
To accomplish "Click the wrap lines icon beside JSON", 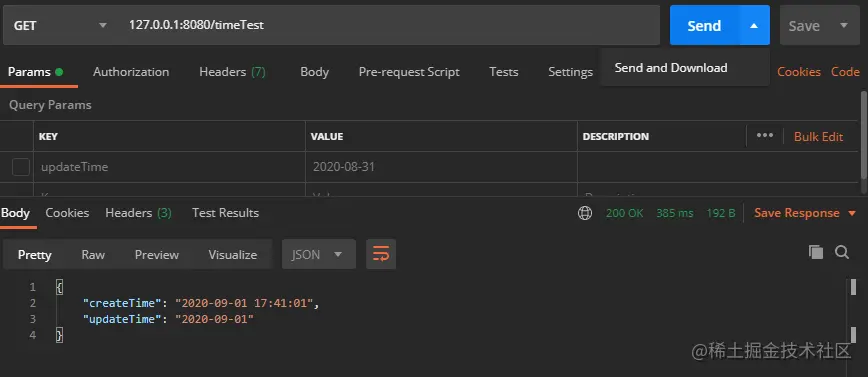I will pyautogui.click(x=381, y=255).
